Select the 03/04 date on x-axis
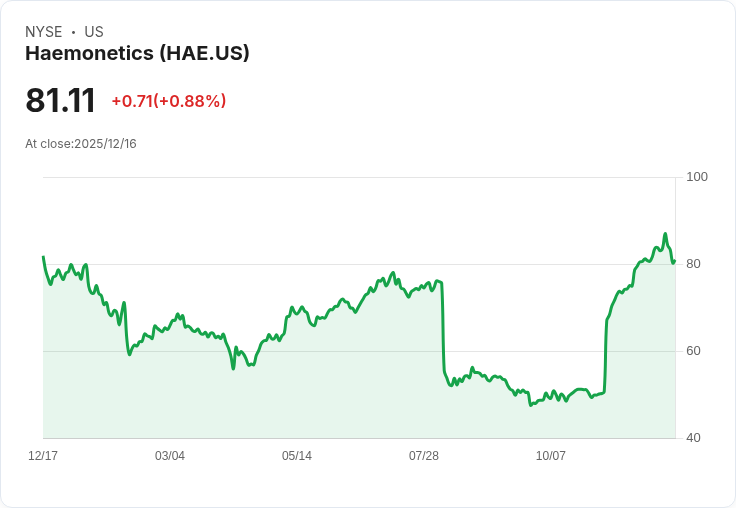The image size is (736, 508). (x=170, y=456)
